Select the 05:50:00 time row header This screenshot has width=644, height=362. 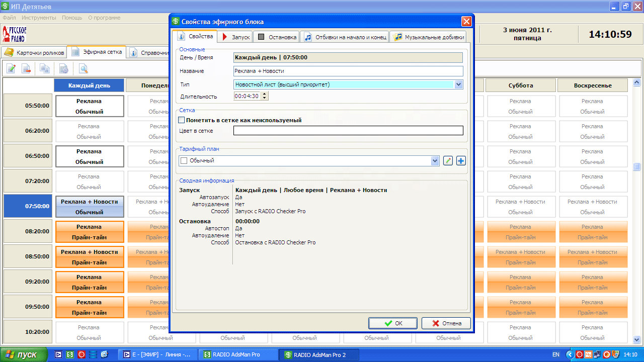coord(27,106)
